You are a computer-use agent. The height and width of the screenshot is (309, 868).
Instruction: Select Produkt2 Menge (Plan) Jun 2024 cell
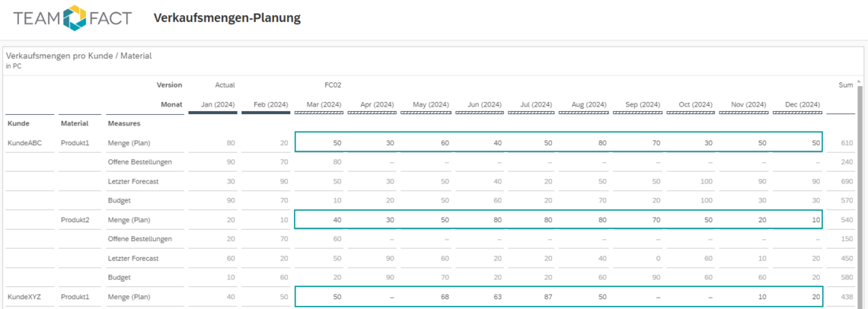pyautogui.click(x=479, y=220)
